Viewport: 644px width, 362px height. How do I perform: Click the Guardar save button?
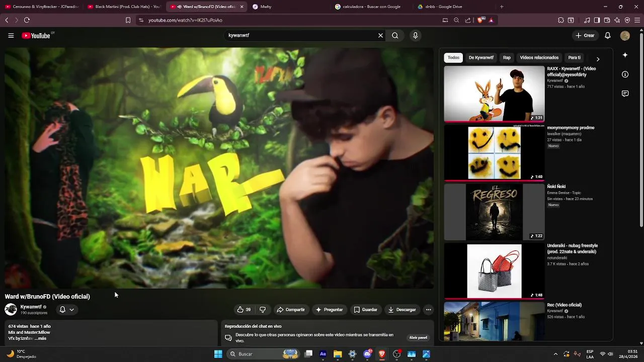(x=365, y=310)
